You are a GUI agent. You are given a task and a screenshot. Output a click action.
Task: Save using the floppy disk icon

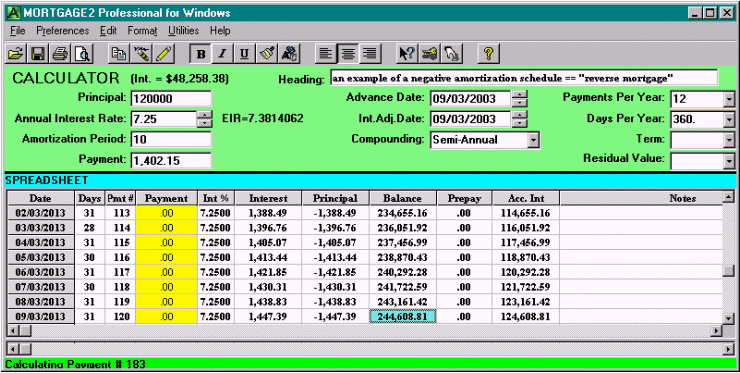tap(38, 54)
